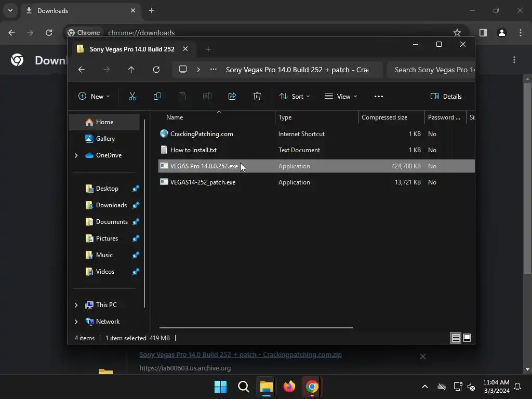Expand the Network tree node
The width and height of the screenshot is (532, 399).
pyautogui.click(x=76, y=322)
